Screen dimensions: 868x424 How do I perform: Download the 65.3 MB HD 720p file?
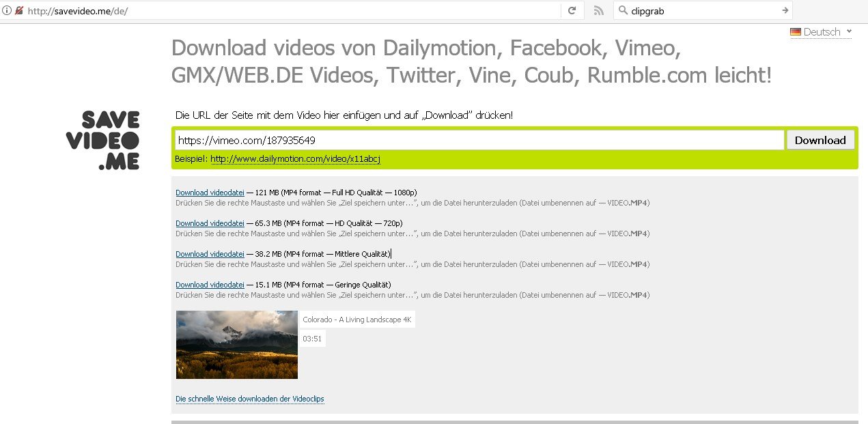210,223
